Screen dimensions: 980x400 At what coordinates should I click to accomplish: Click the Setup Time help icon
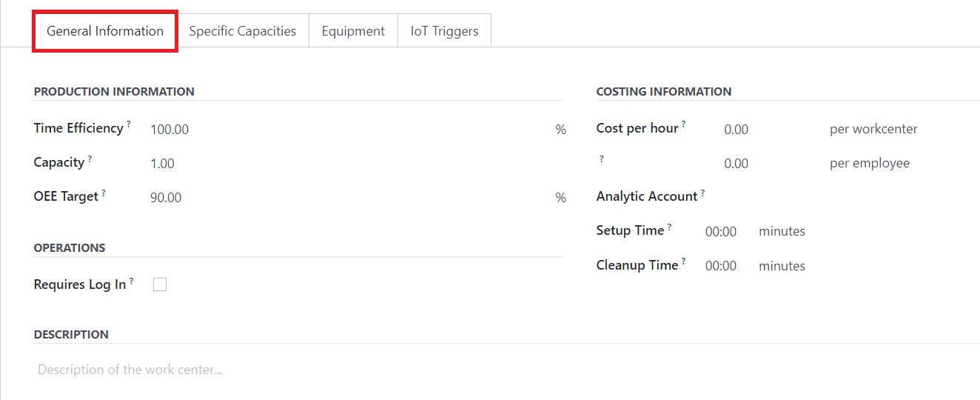670,226
